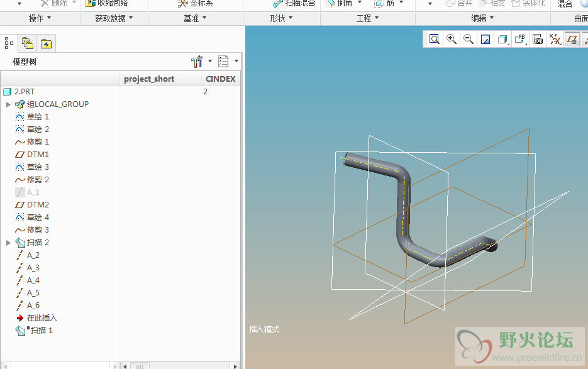Expand the 组LOCAL_GROUP tree node
Screen dimensions: 588x369
8,104
